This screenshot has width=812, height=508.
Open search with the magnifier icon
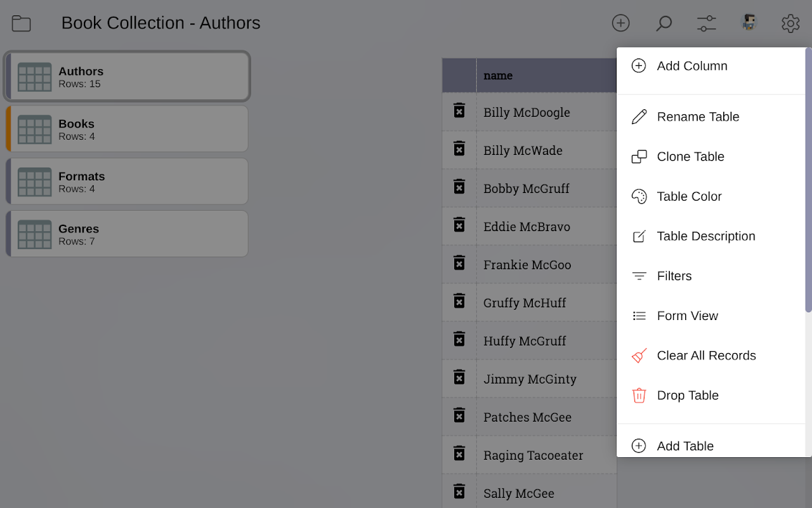(664, 23)
